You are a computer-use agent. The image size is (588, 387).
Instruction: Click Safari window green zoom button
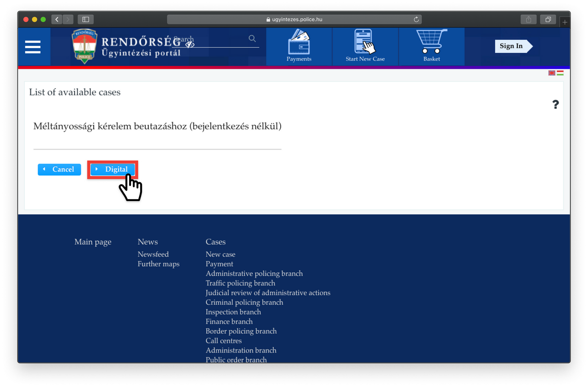click(x=43, y=19)
